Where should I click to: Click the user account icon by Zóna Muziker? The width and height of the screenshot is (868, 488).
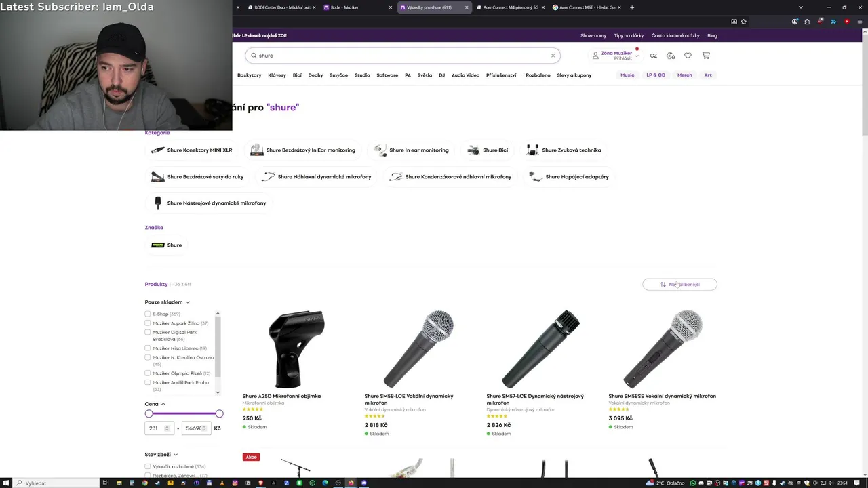point(595,56)
